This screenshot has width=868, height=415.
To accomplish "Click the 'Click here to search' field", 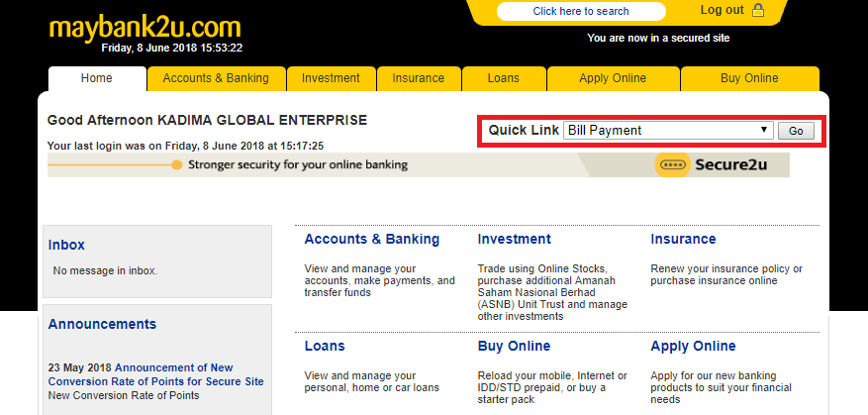I will tap(580, 12).
